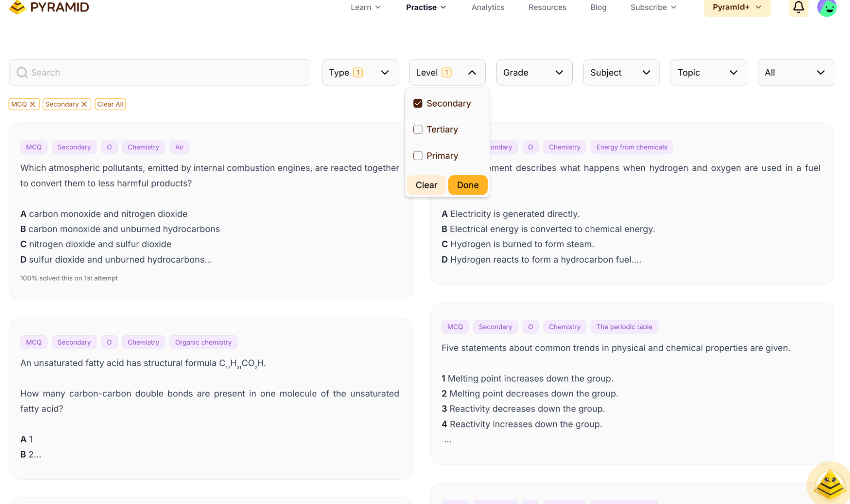Open the Type filter dropdown

tap(360, 73)
